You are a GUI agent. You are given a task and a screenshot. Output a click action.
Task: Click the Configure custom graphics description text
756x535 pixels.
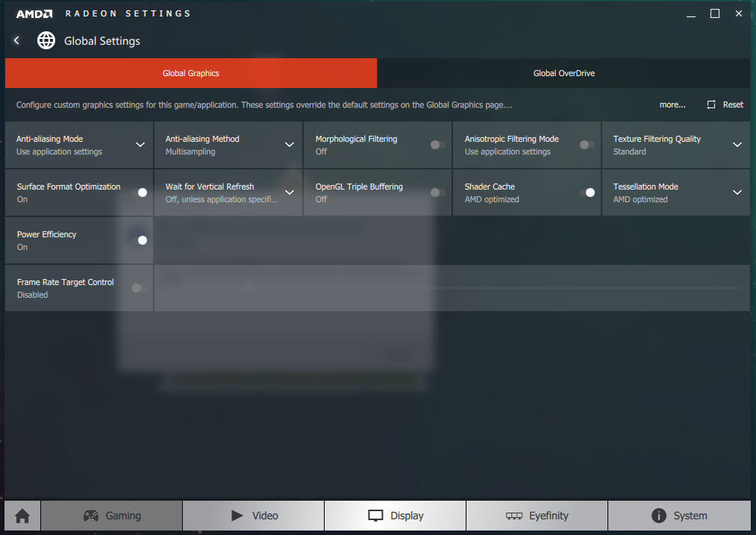point(264,104)
